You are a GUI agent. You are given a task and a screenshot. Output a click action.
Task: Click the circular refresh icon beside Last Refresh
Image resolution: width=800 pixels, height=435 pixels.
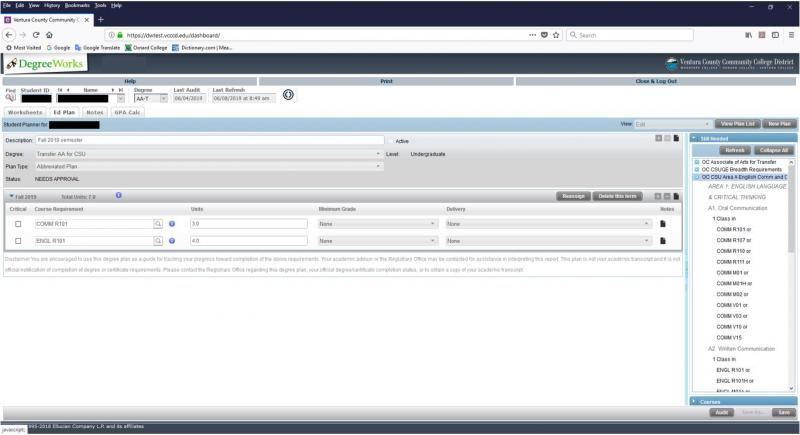click(288, 95)
